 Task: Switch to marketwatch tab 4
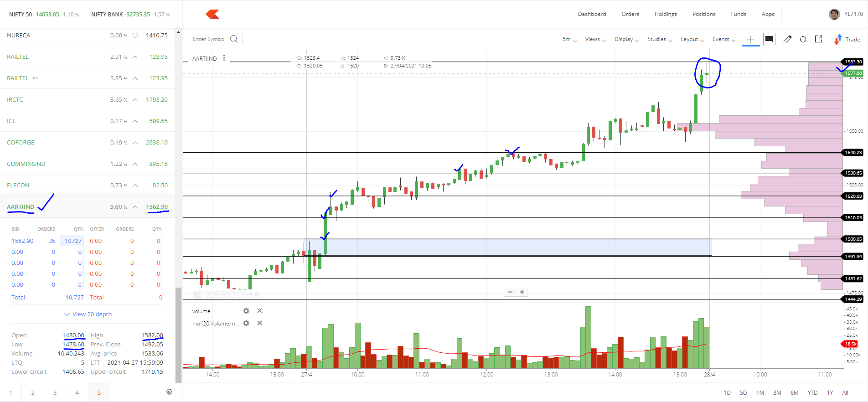77,392
